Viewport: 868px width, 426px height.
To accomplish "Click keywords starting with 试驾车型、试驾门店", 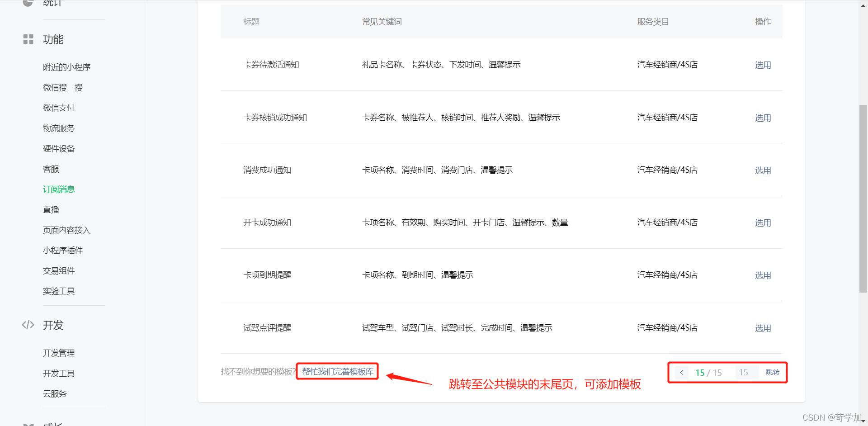I will click(x=457, y=328).
